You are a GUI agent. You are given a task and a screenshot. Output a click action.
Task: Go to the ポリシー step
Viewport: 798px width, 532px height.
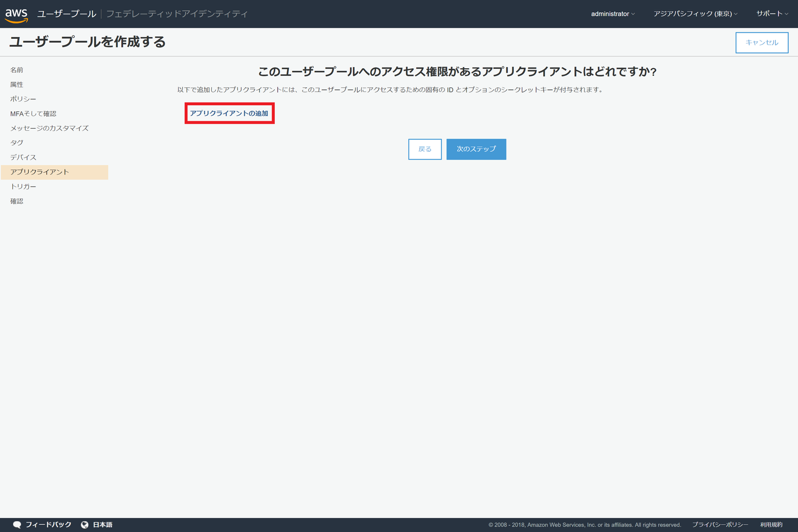[23, 99]
